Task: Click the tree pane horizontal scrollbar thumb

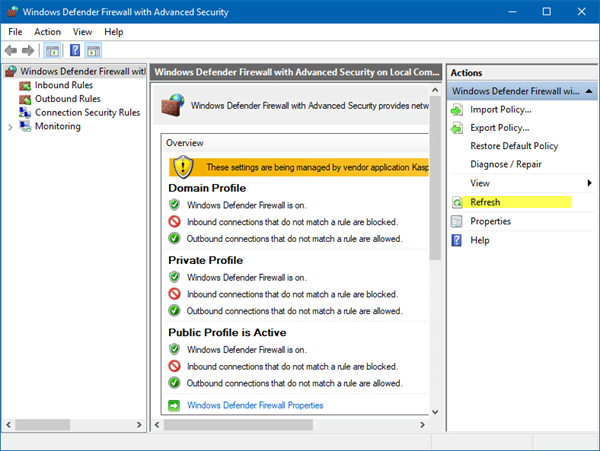Action: point(42,425)
